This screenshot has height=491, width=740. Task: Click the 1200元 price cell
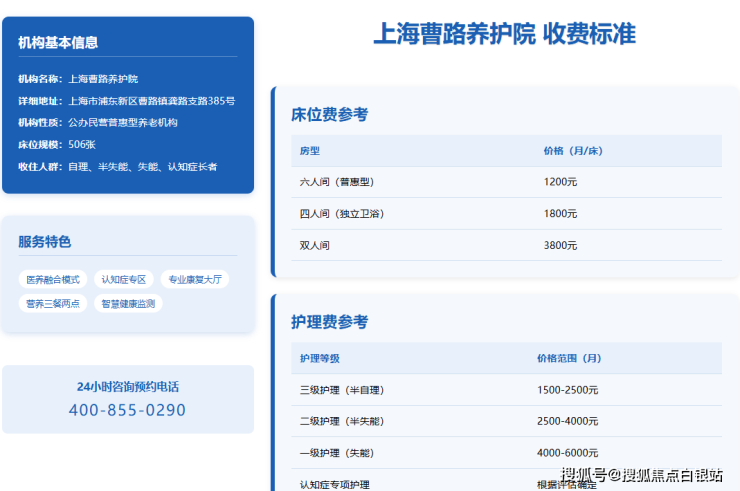[x=560, y=182]
